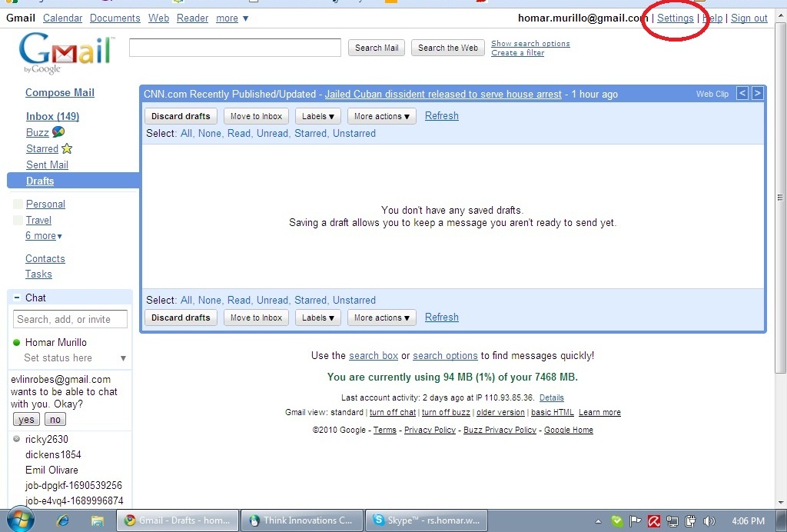Click gray status icon beside ricky2630
Image resolution: width=787 pixels, height=532 pixels.
coord(16,439)
